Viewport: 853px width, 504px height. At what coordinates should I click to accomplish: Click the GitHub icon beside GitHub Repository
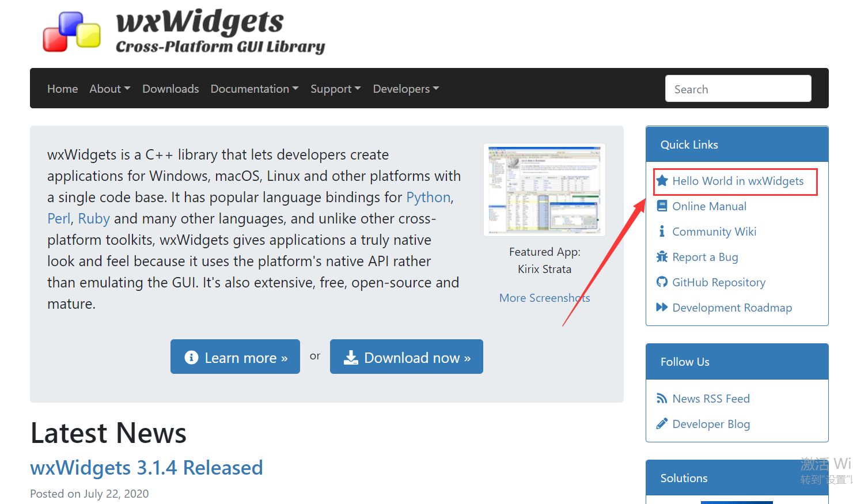tap(662, 282)
